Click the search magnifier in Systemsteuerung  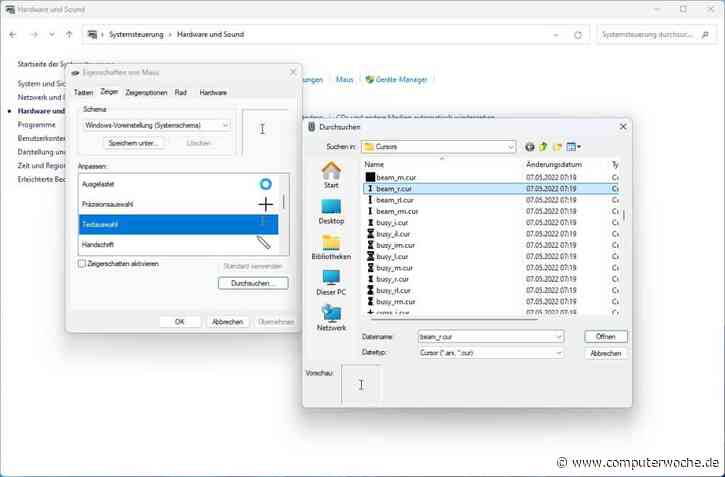[x=705, y=35]
